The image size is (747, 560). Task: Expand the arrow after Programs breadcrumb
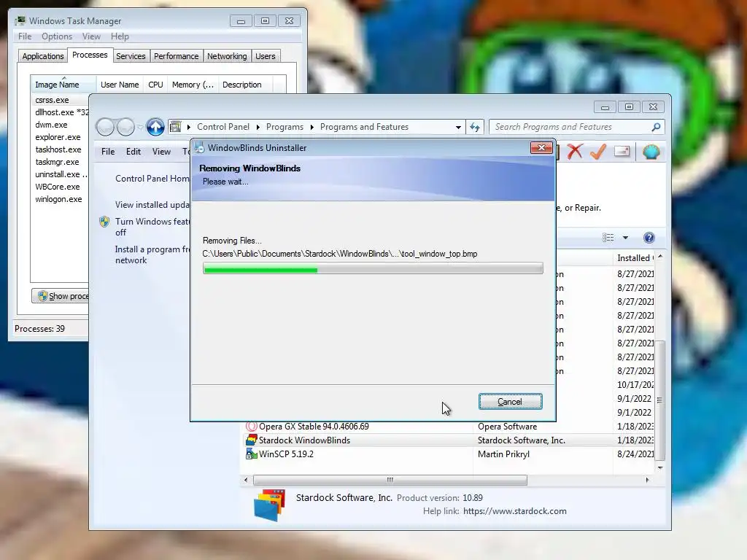tap(312, 127)
